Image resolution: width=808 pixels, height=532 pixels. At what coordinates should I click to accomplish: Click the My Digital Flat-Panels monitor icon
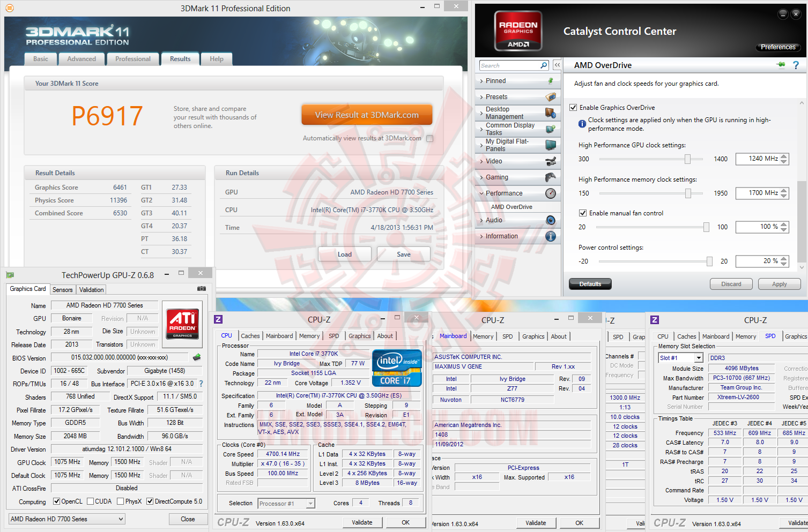click(551, 145)
